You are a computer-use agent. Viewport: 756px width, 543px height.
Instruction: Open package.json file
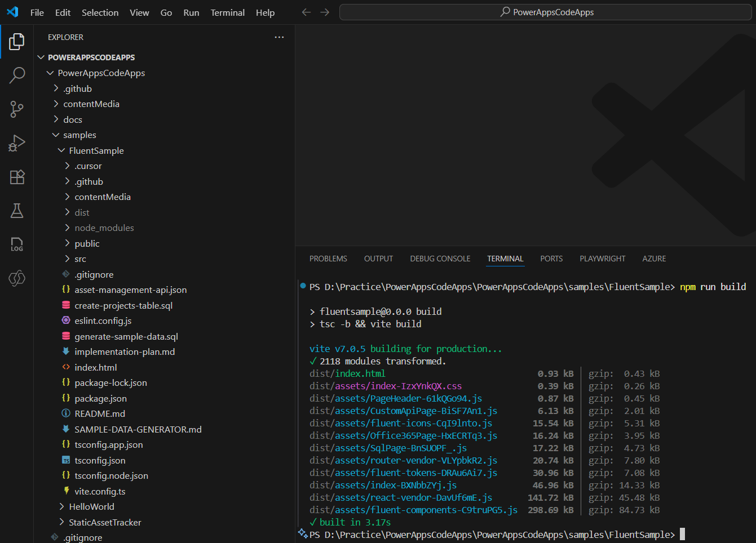click(100, 399)
